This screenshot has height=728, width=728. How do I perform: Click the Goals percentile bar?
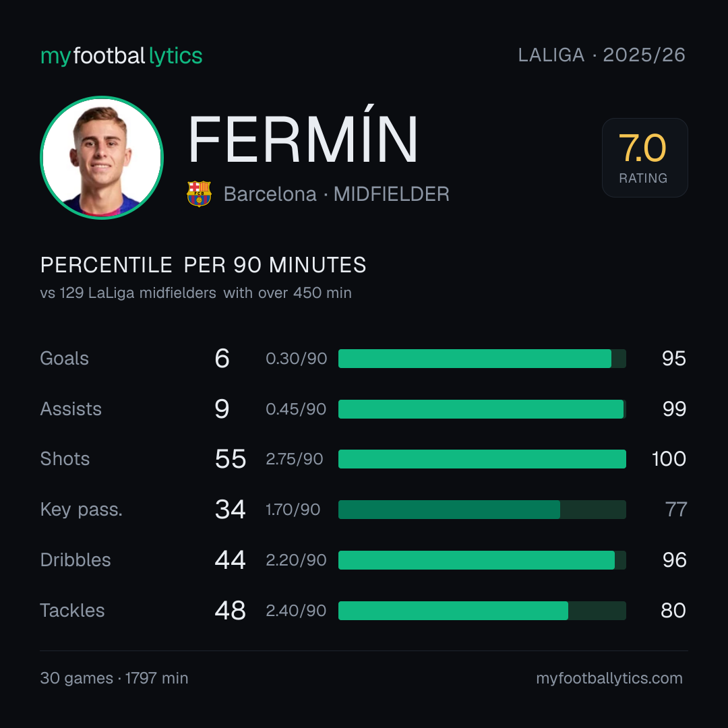(482, 359)
